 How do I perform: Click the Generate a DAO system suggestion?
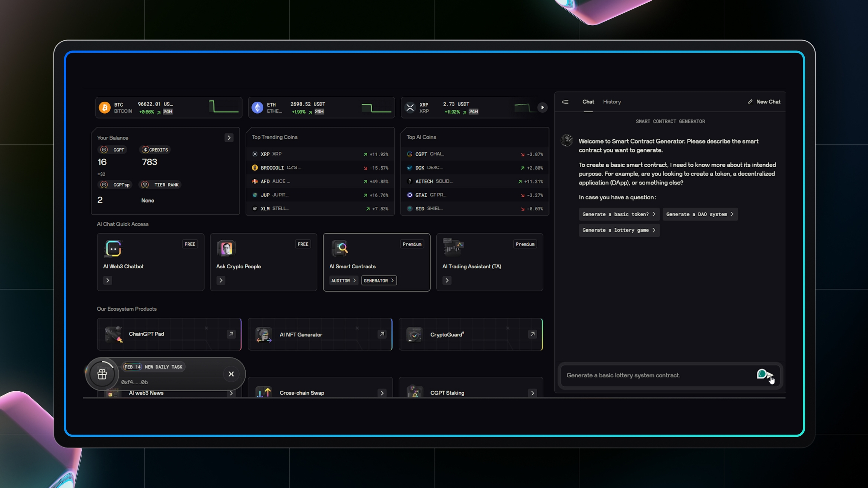(700, 214)
